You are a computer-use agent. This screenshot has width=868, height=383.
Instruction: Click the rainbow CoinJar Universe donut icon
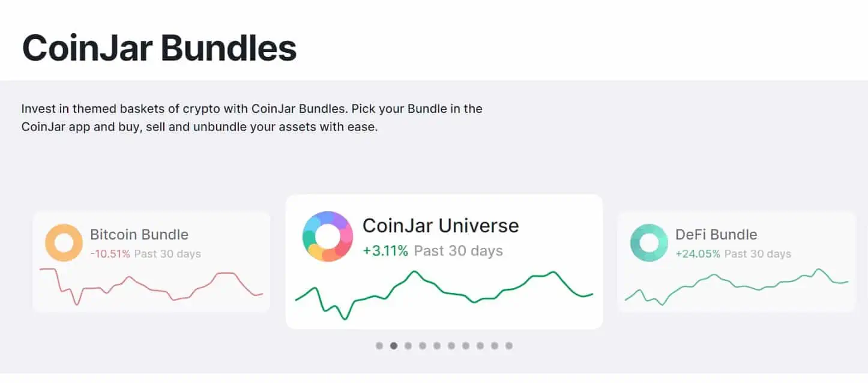click(x=327, y=237)
